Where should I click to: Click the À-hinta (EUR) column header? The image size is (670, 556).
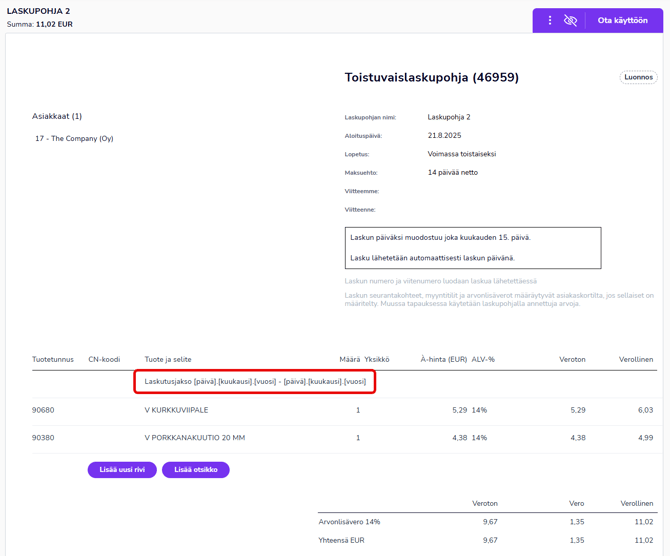(x=444, y=359)
